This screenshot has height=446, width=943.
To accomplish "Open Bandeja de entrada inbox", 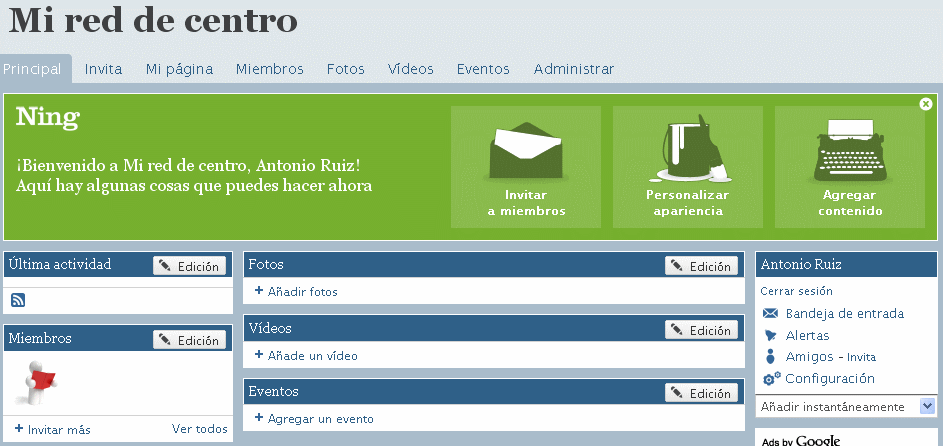I will pyautogui.click(x=844, y=314).
